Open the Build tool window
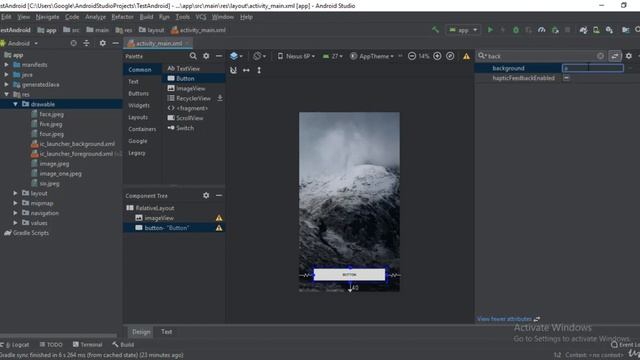The height and width of the screenshot is (360, 640). 123,344
